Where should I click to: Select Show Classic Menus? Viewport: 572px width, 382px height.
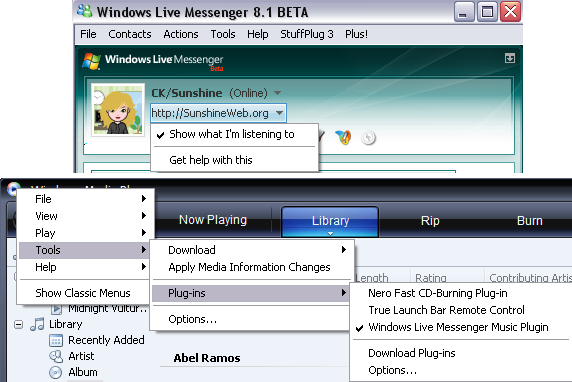84,293
